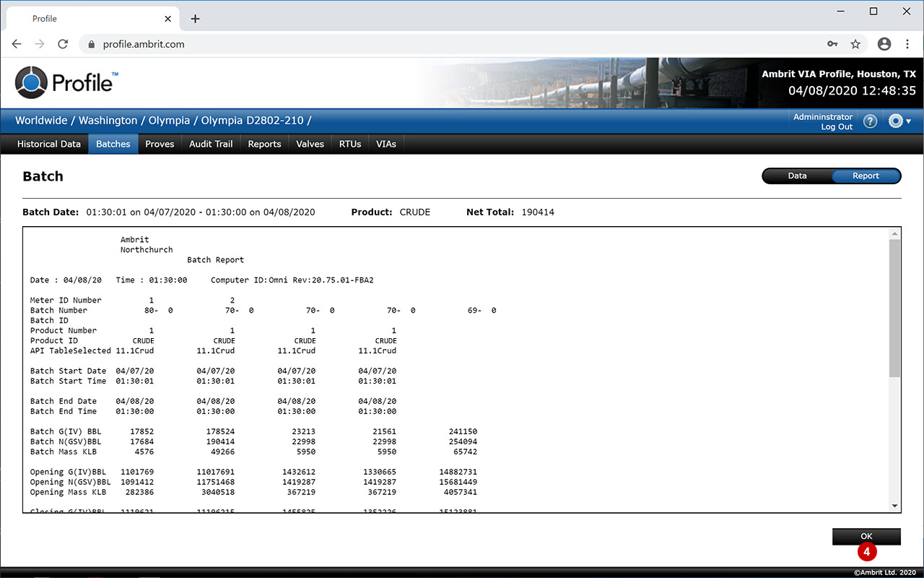Screen dimensions: 924x578
Task: Open the saved passwords key icon
Action: click(x=832, y=44)
